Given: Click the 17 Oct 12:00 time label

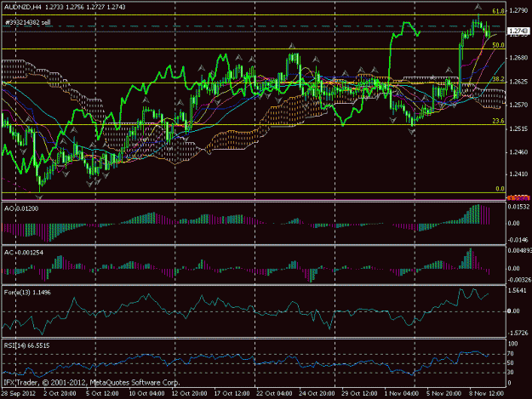Looking at the screenshot, I should pyautogui.click(x=232, y=393).
